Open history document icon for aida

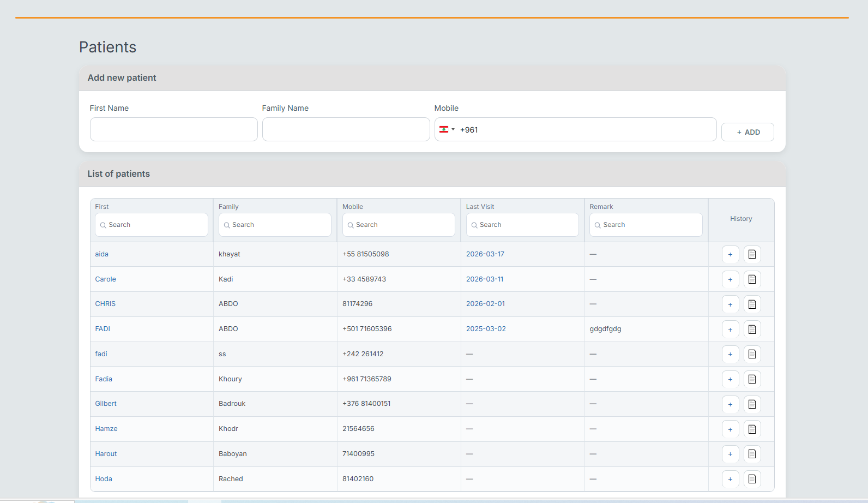point(752,254)
